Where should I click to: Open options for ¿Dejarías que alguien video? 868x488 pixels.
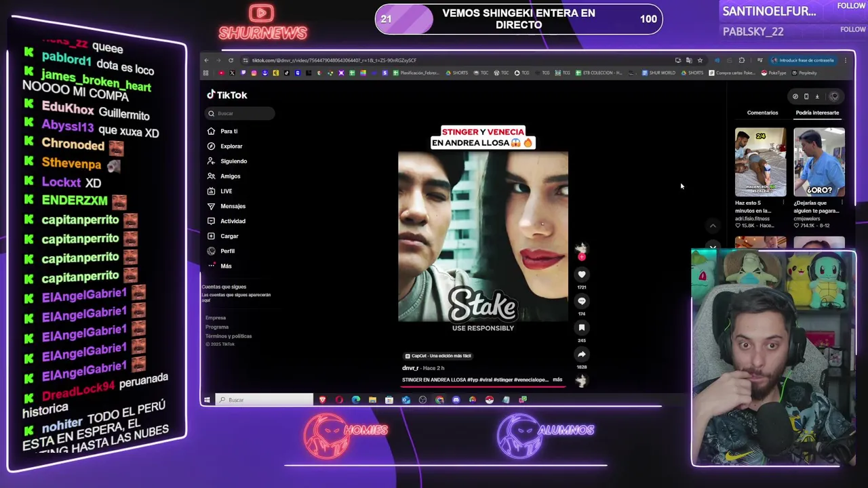pos(842,203)
